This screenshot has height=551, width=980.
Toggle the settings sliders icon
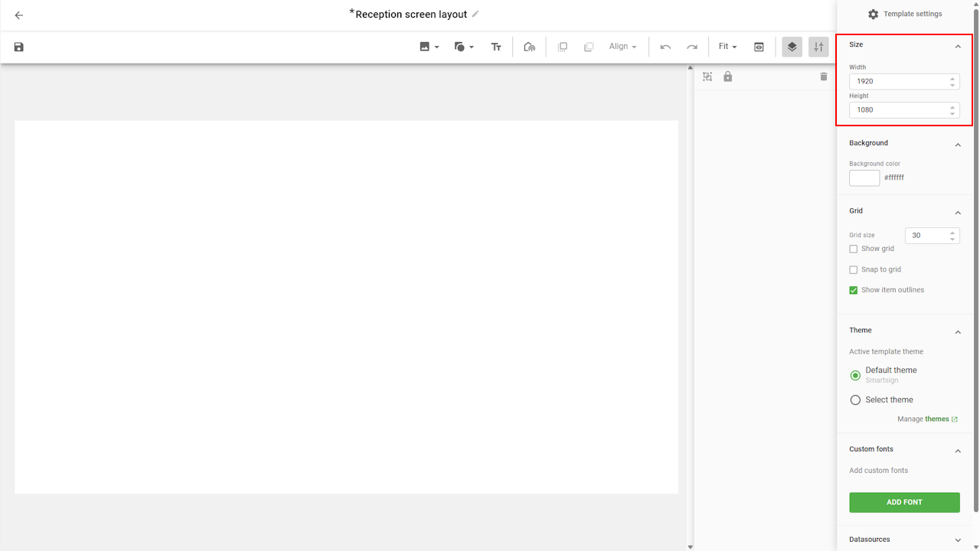[818, 47]
